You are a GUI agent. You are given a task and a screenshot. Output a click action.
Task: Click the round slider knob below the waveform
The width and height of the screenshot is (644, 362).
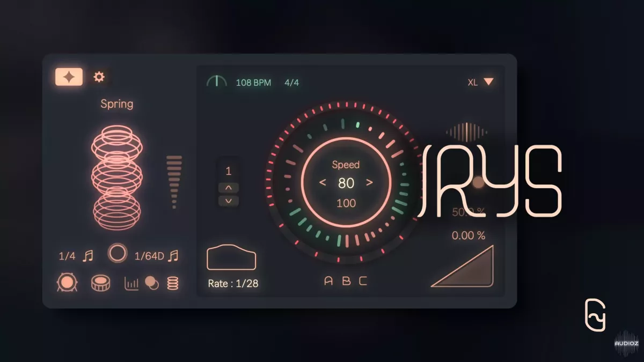(478, 182)
